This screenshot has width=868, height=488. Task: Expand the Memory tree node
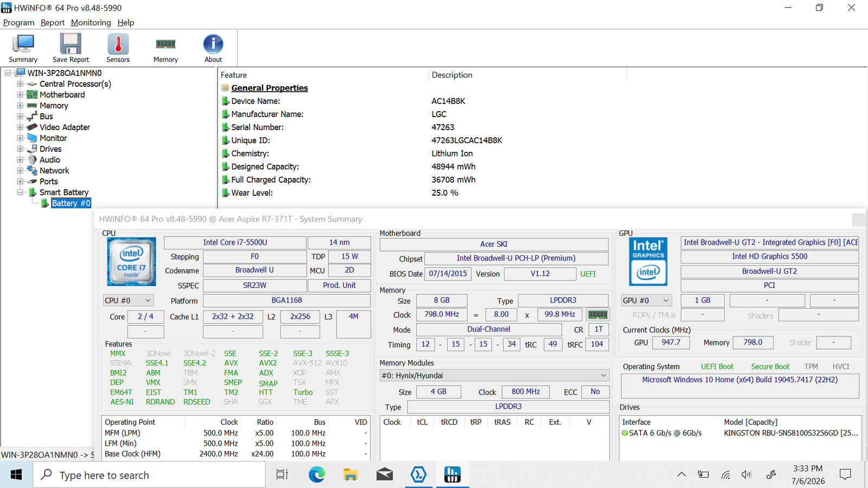[20, 105]
